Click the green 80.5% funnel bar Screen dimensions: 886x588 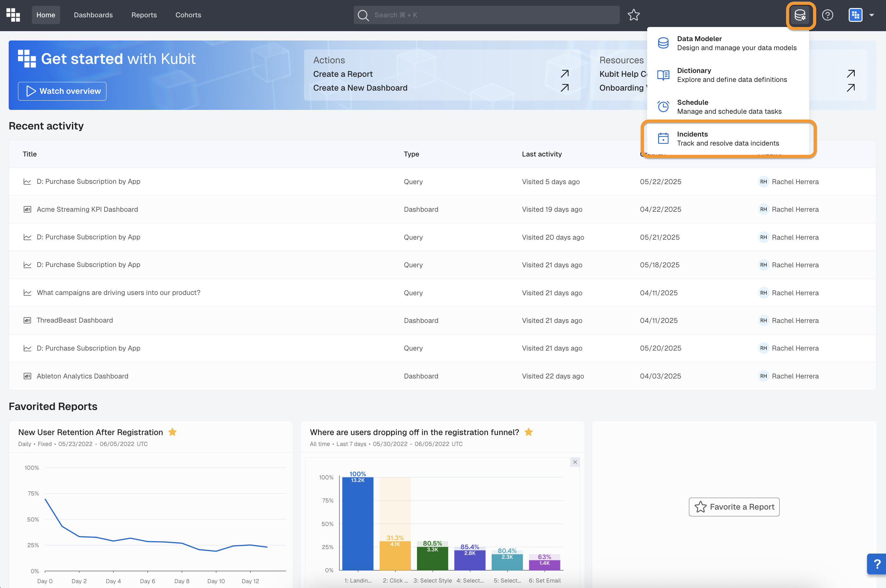click(432, 559)
